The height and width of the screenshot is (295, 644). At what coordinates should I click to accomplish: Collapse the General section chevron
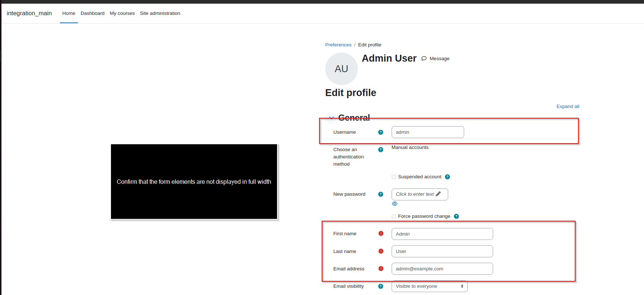331,118
